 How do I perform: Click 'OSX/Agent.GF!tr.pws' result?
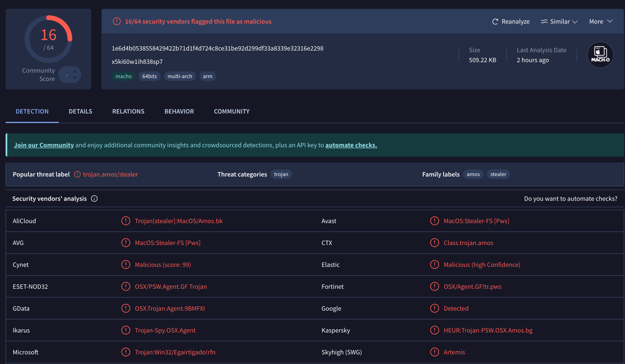tap(473, 286)
